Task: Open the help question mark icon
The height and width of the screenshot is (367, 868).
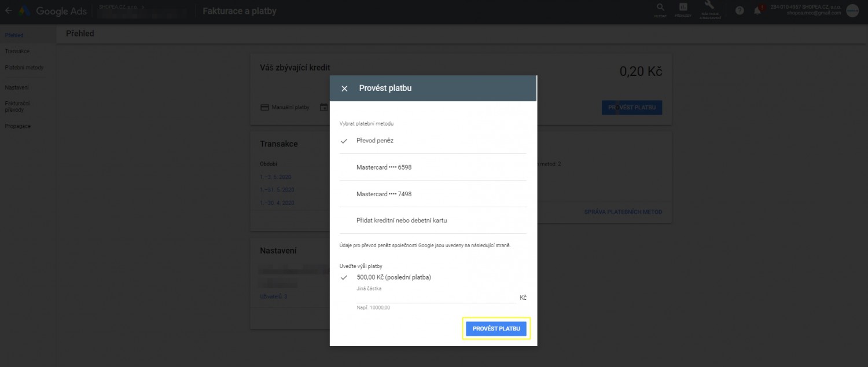Action: click(x=740, y=10)
